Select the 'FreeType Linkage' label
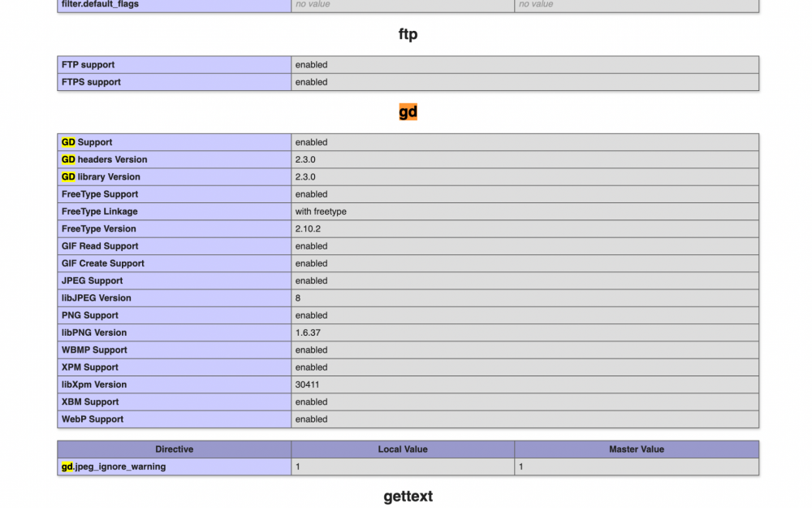 pos(99,211)
